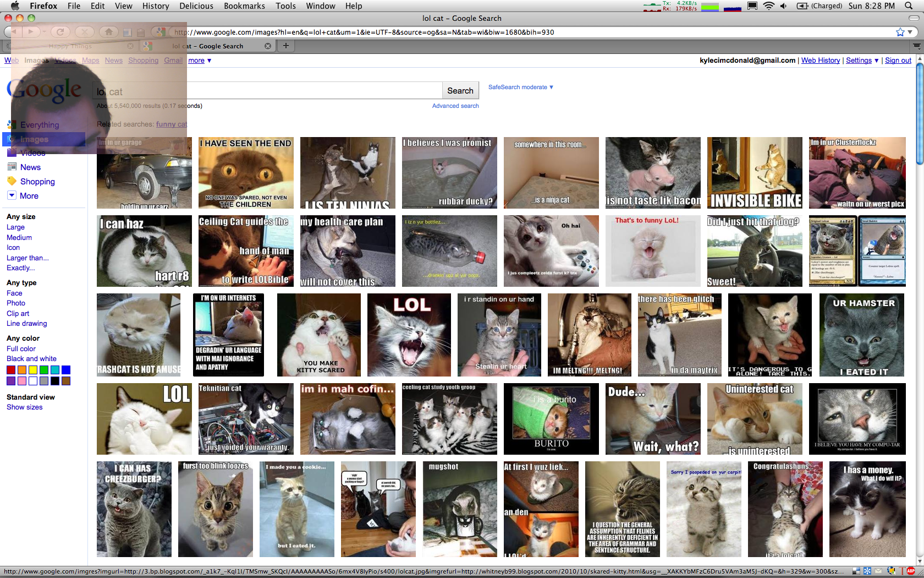Select the green color swatch filter
This screenshot has width=924, height=578.
(44, 370)
